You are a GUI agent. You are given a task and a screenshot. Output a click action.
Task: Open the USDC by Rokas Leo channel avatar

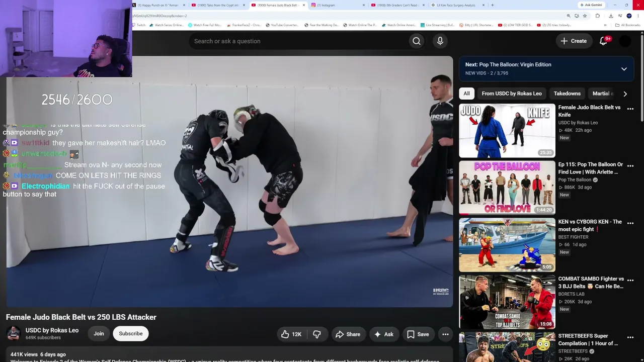coord(14,333)
